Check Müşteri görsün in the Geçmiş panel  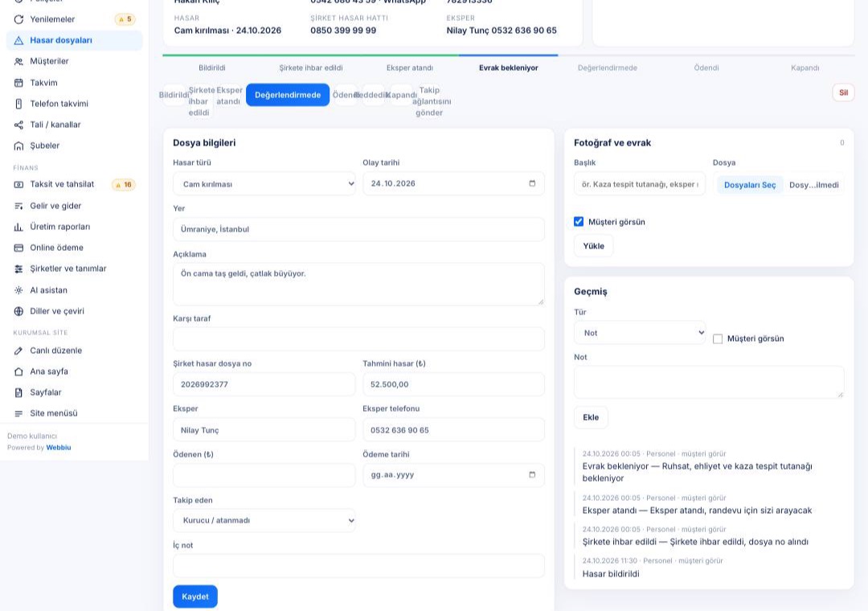coord(718,338)
